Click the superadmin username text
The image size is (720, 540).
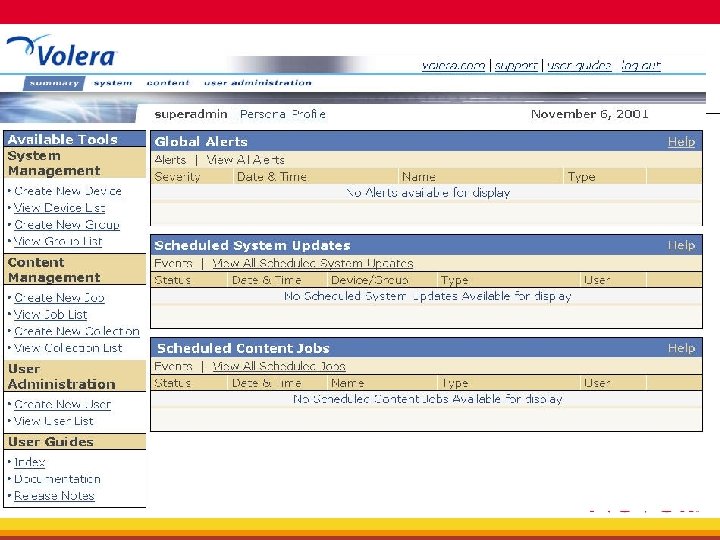pyautogui.click(x=191, y=114)
